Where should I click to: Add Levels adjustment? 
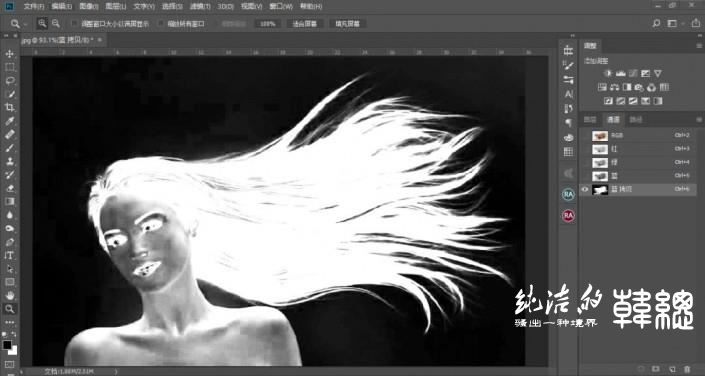click(621, 73)
